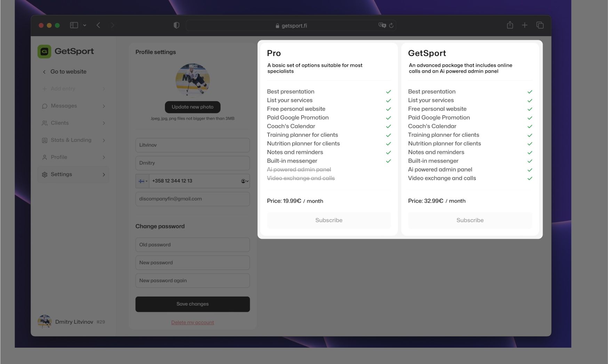Show the tab overview icon
The height and width of the screenshot is (364, 608).
[x=540, y=25]
